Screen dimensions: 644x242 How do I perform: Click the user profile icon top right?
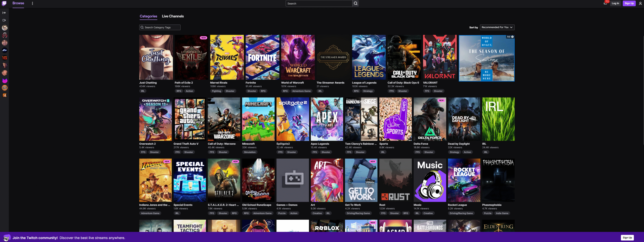[x=640, y=3]
